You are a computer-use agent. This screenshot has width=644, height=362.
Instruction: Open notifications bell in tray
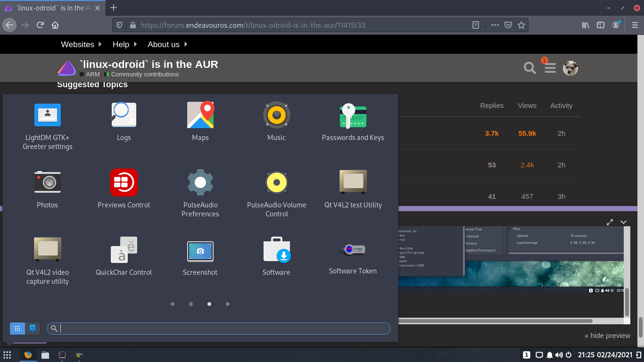[x=550, y=355]
